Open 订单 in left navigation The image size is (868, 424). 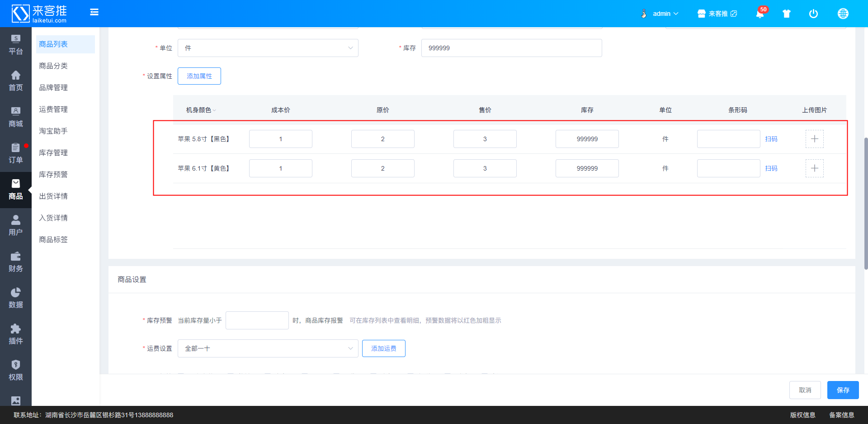point(16,154)
